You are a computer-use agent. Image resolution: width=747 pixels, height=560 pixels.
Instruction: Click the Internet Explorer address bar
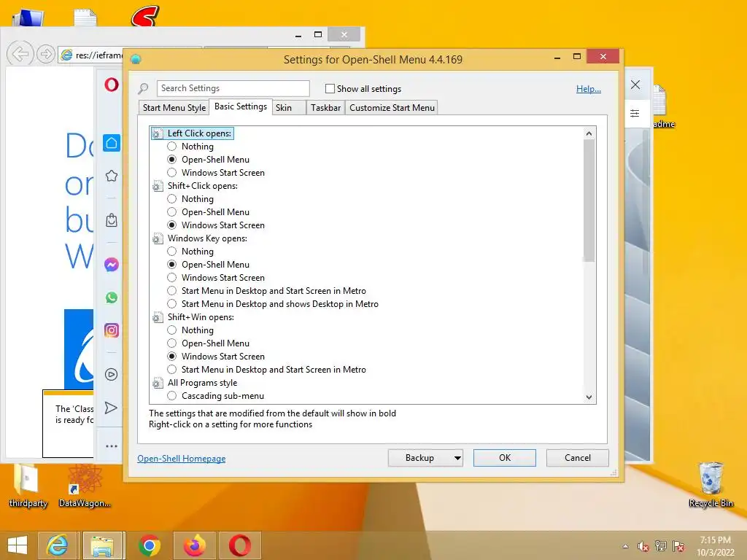(90, 55)
